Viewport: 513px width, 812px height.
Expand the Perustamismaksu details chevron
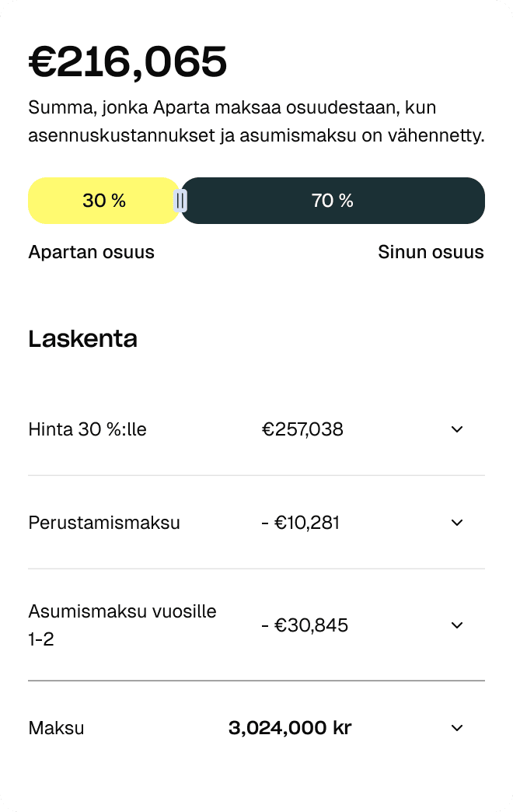click(x=457, y=522)
